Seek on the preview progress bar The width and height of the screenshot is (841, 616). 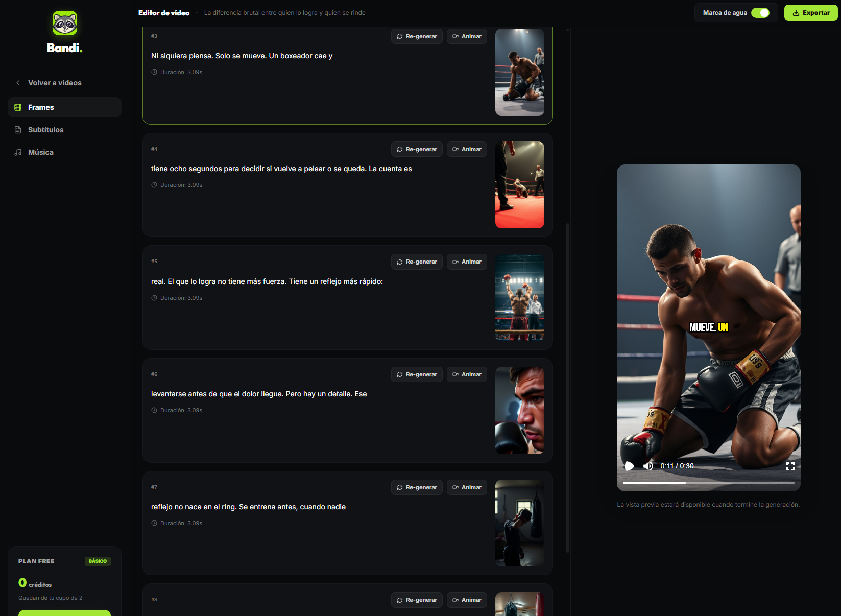pos(709,483)
